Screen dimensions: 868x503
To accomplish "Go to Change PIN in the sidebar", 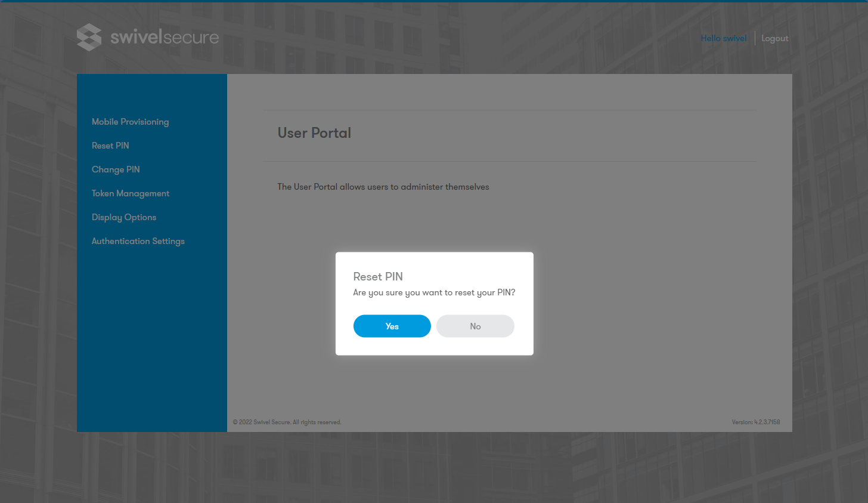I will pyautogui.click(x=116, y=169).
